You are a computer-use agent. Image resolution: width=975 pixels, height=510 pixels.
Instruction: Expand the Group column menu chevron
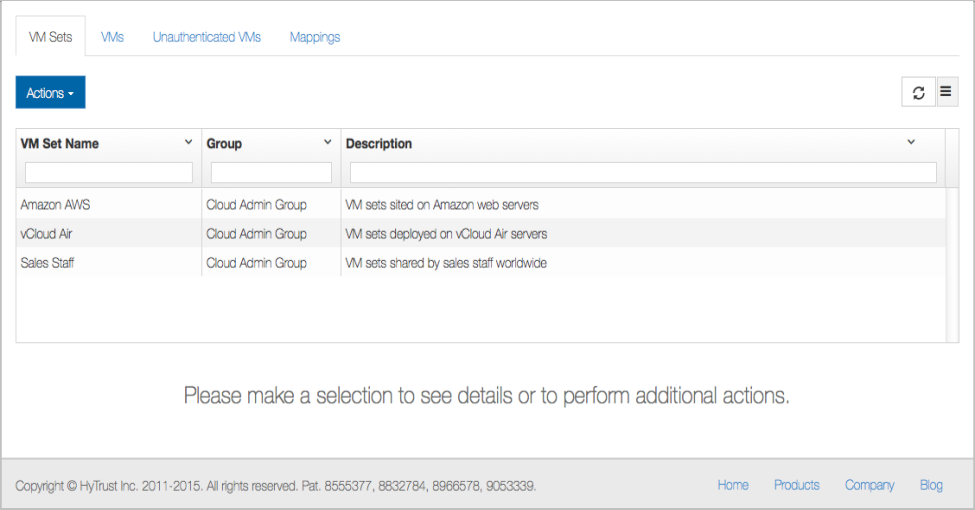pos(327,143)
